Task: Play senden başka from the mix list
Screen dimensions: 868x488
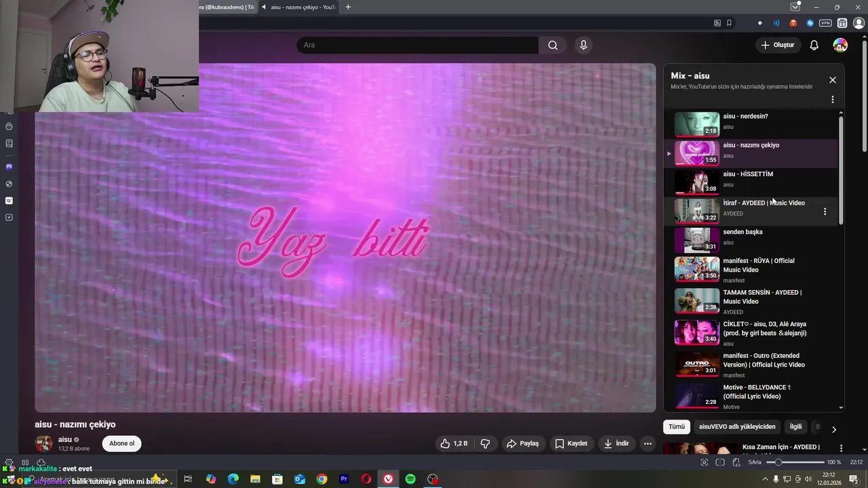Action: 753,239
